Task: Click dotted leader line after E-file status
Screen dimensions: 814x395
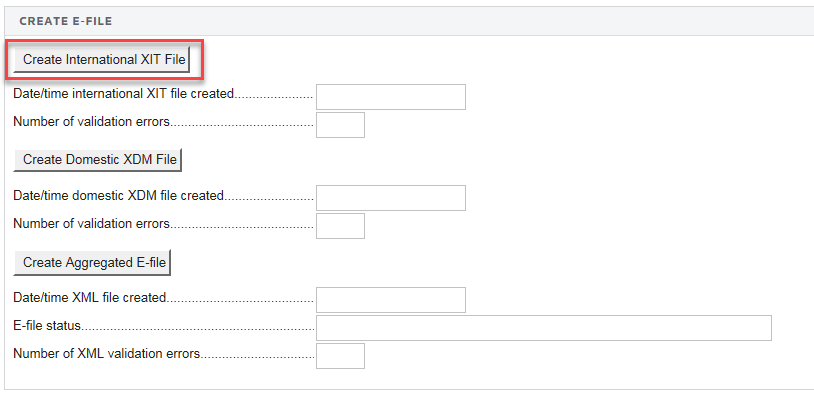Action: pyautogui.click(x=198, y=329)
